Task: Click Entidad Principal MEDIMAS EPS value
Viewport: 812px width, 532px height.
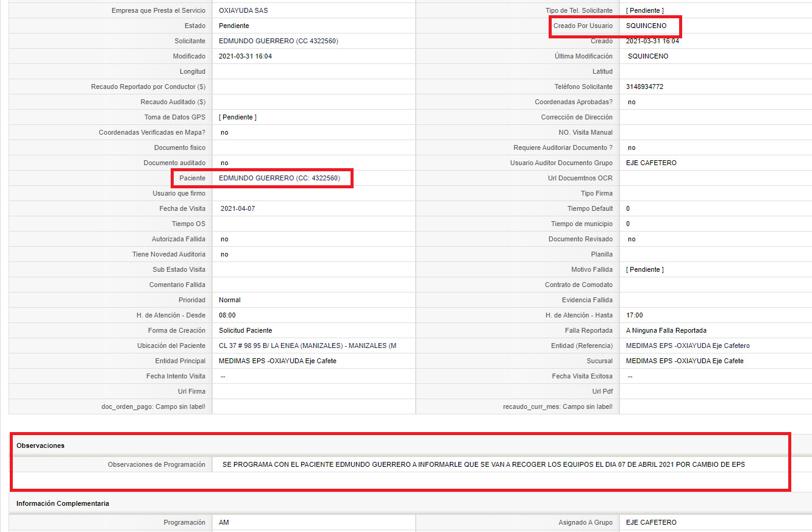Action: [x=277, y=361]
